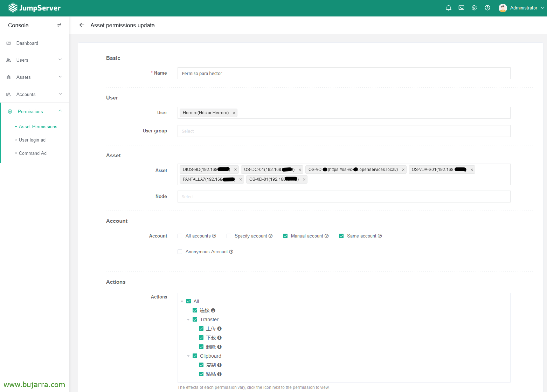Remove the DIOS-BD asset tag
Screen dimensions: 547x392
235,170
